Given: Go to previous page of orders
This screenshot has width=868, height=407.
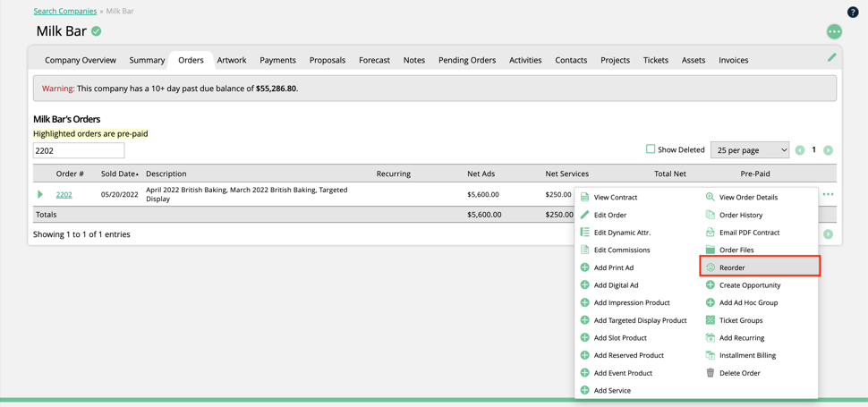Looking at the screenshot, I should (800, 150).
